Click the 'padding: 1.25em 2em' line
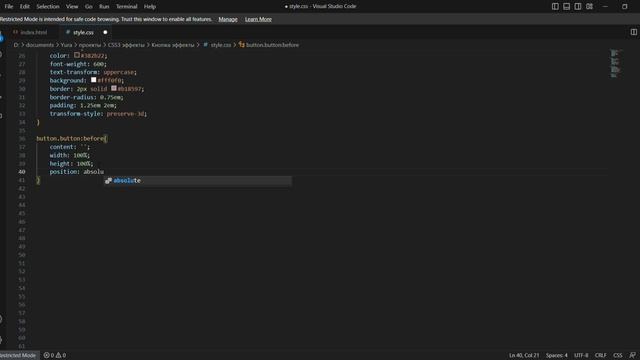This screenshot has height=360, width=640. 83,105
